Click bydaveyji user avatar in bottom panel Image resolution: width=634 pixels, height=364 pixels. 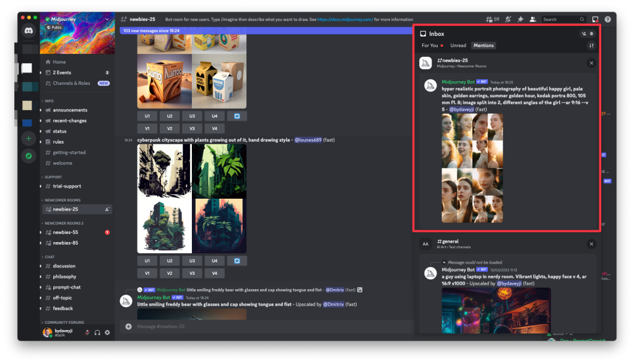(47, 332)
